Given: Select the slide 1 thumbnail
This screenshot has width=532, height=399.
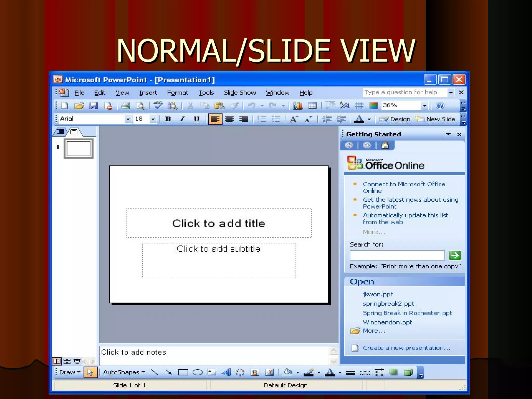Looking at the screenshot, I should (78, 149).
